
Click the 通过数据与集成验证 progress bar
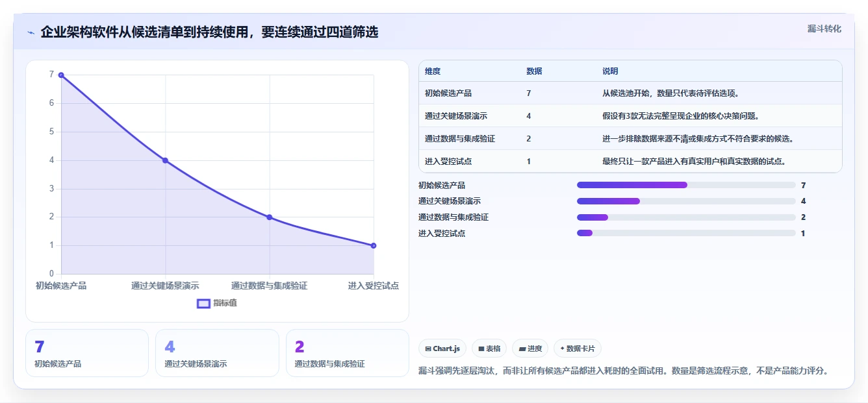pos(686,217)
